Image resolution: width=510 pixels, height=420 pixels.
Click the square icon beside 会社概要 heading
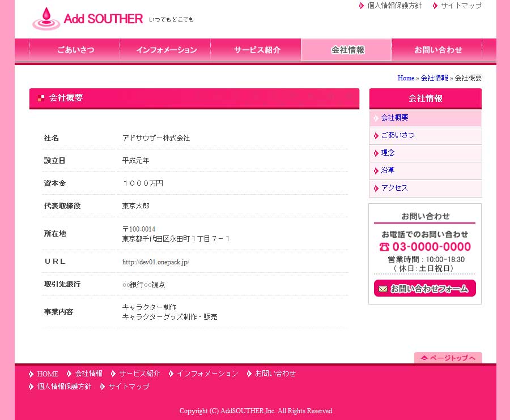pos(41,98)
